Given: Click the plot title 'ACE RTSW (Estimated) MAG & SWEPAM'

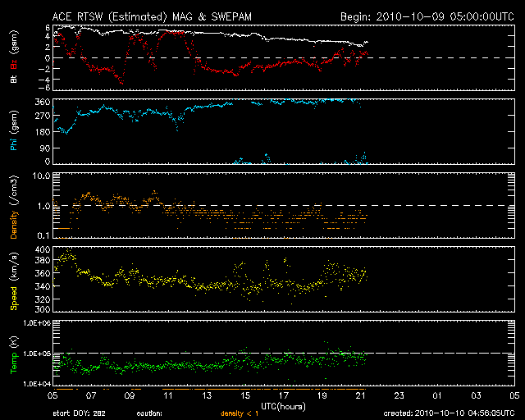Looking at the screenshot, I should click(152, 16).
